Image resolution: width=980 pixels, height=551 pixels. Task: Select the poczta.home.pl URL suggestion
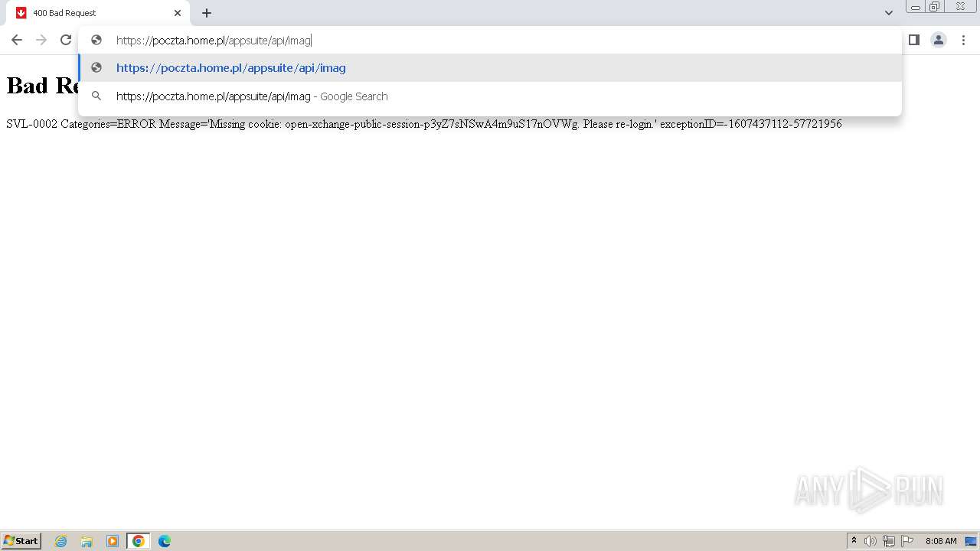490,67
